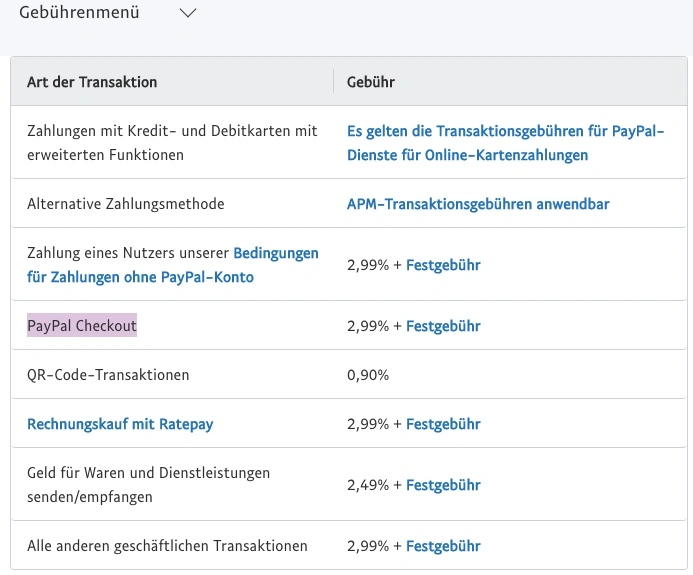The image size is (693, 575).
Task: Follow the 'Bedingungen für Zahlungen ohne PayPal-Konto' link
Action: [172, 265]
